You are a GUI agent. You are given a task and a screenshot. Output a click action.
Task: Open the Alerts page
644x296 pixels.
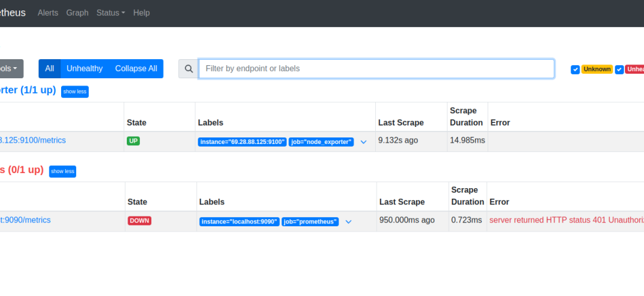point(48,13)
